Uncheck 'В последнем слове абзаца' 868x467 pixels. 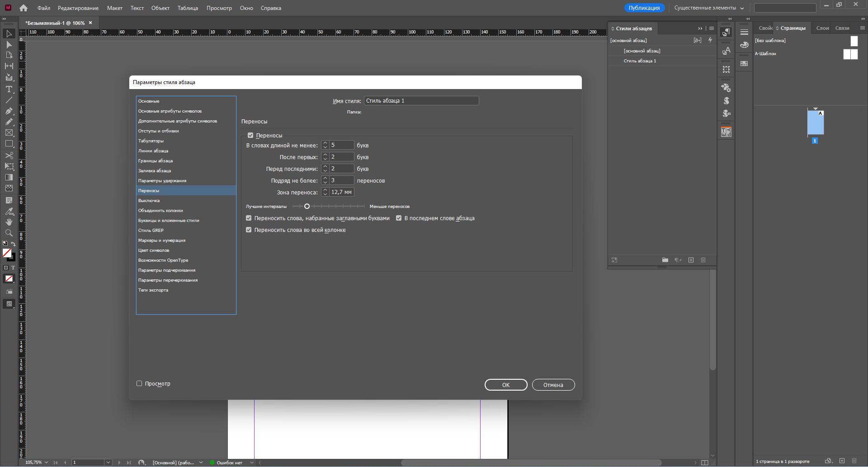tap(399, 218)
